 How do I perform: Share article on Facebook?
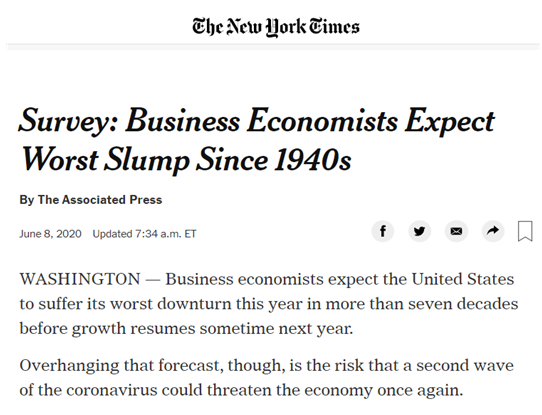[x=383, y=231]
